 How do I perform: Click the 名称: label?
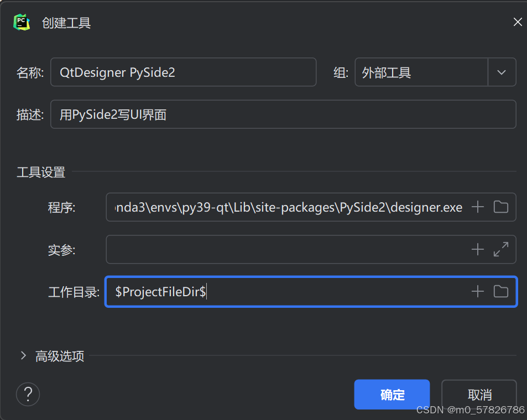(30, 72)
